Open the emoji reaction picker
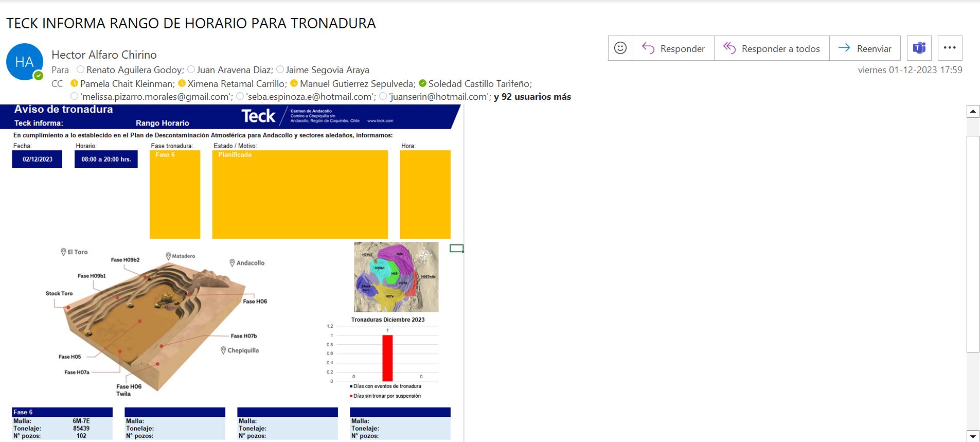Image resolution: width=980 pixels, height=442 pixels. click(x=620, y=48)
